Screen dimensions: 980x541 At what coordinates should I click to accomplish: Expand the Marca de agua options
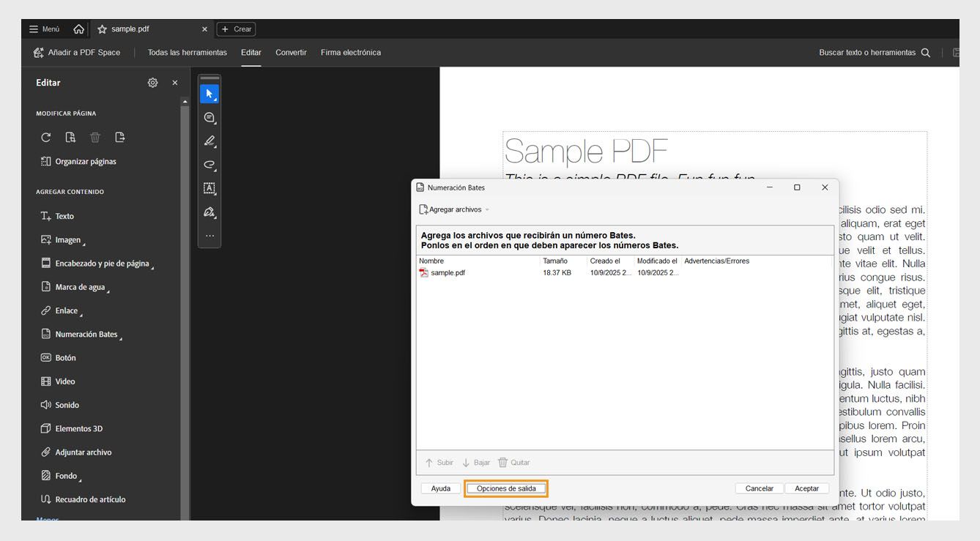[75, 287]
